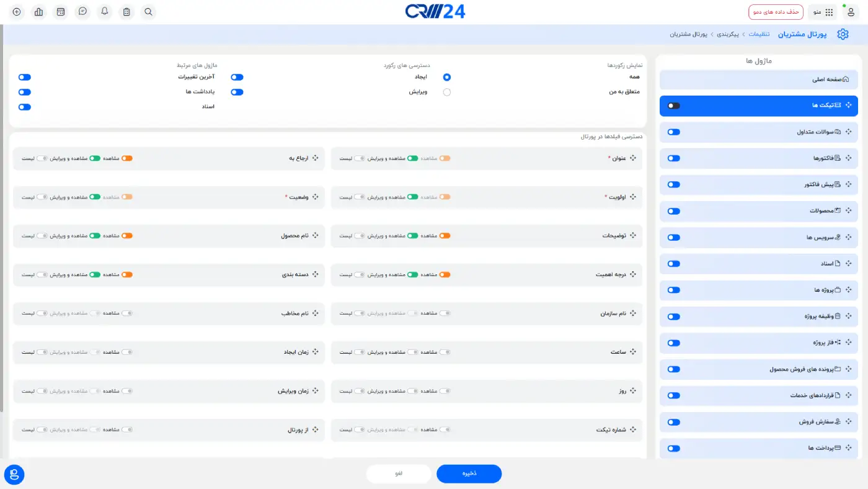The image size is (868, 489).
Task: Click the settings gear beside پورتال مشتریان
Action: (843, 34)
